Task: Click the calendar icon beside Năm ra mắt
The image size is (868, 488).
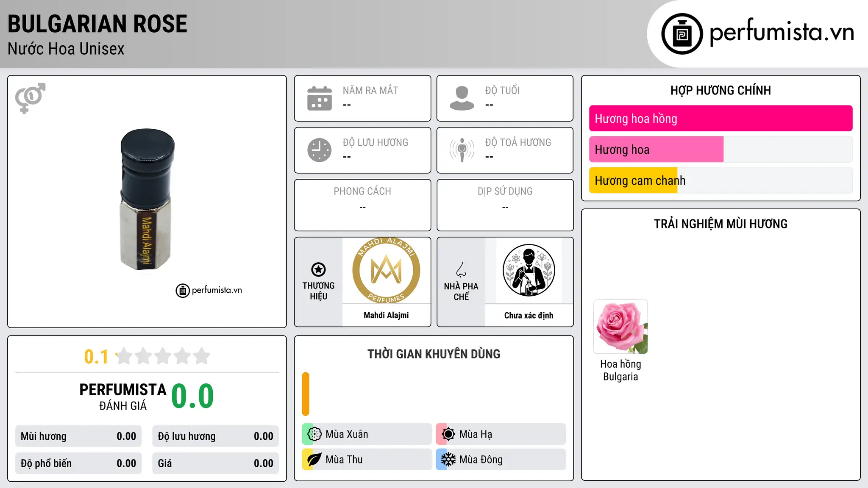Action: tap(320, 98)
